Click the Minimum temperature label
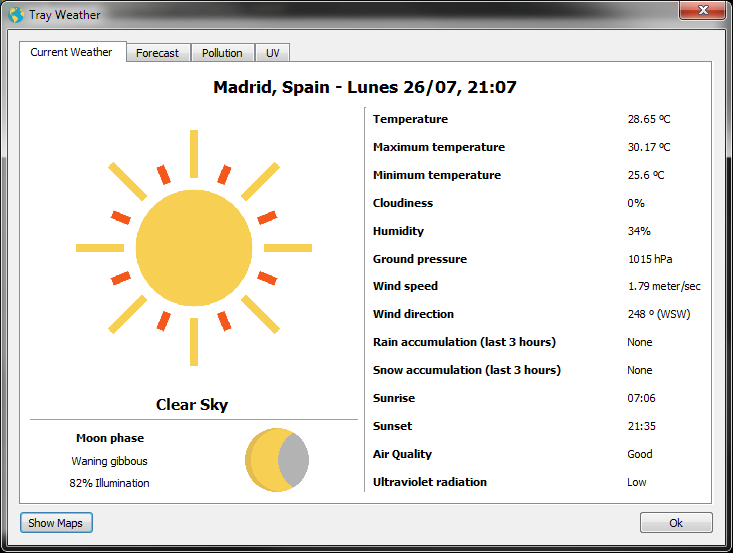The image size is (733, 553). [x=437, y=175]
